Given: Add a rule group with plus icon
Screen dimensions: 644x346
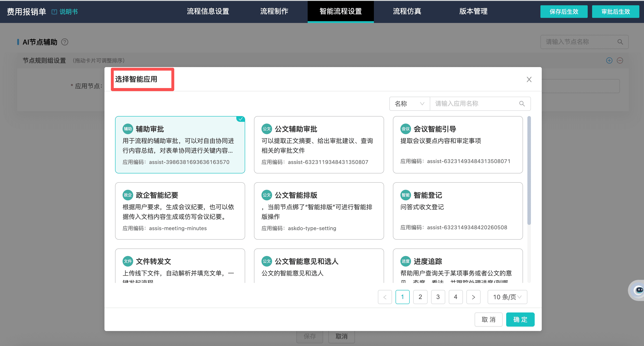Looking at the screenshot, I should pos(609,60).
